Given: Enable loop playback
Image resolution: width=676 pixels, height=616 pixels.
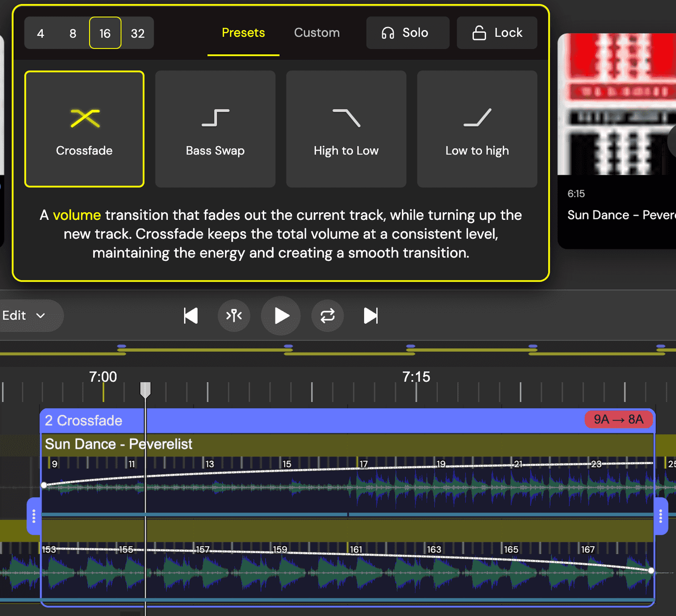Looking at the screenshot, I should pos(327,316).
